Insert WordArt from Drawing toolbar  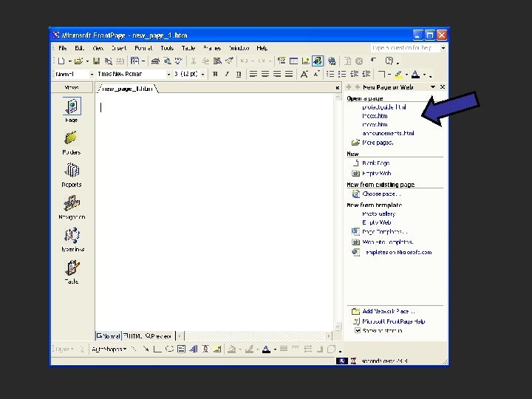point(194,349)
